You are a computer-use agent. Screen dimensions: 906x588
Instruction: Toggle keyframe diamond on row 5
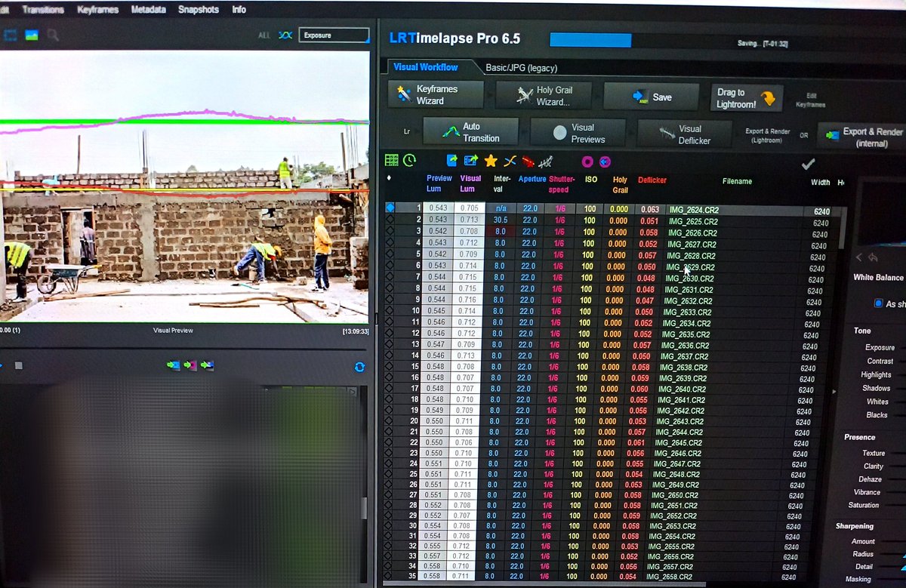(390, 255)
